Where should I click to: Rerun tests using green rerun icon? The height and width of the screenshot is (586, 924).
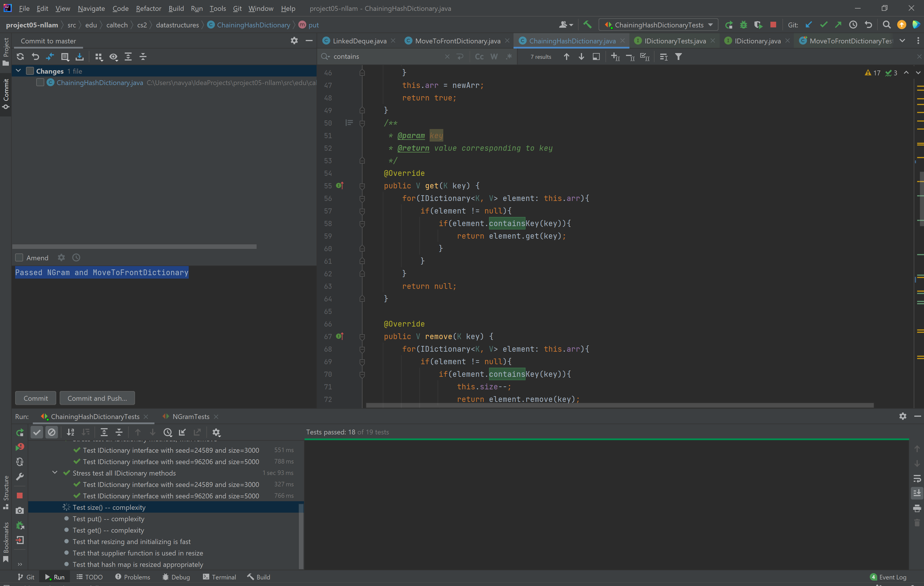(20, 432)
